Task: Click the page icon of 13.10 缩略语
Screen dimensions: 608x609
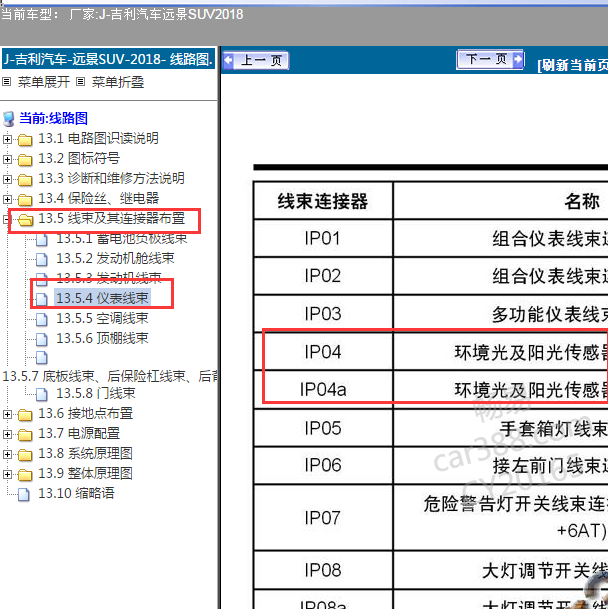Action: (24, 494)
